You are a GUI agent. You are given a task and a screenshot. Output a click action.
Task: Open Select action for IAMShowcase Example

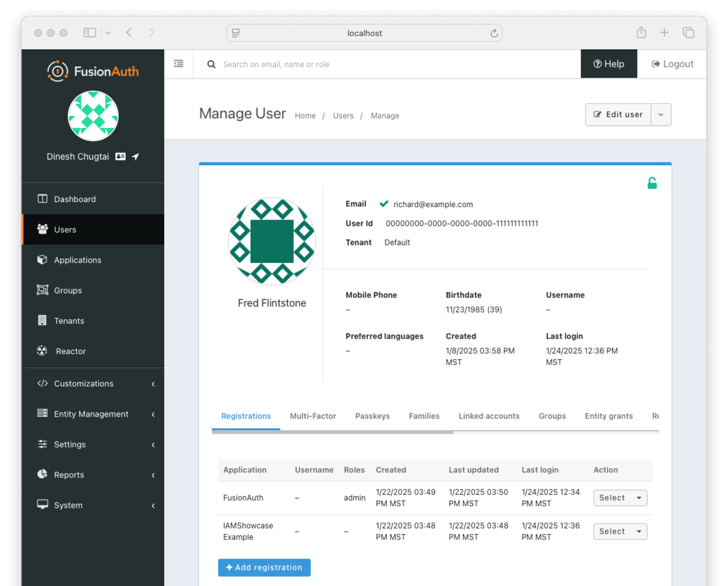[x=620, y=531]
